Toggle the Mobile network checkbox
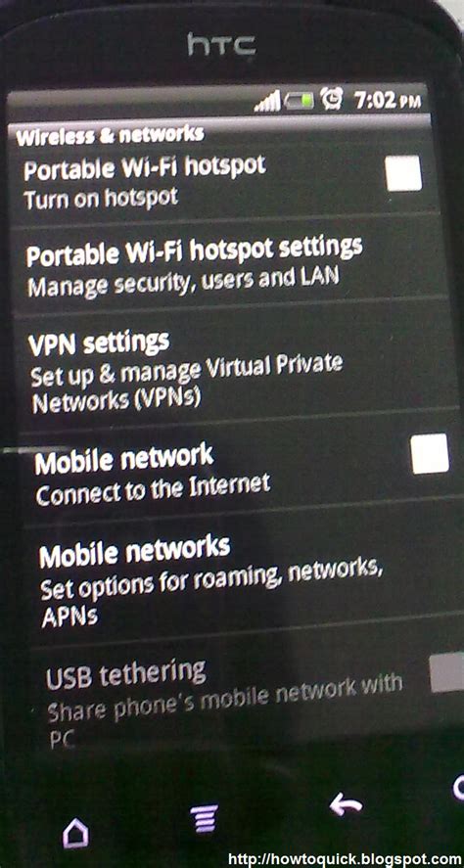This screenshot has height=868, width=464. click(x=430, y=454)
